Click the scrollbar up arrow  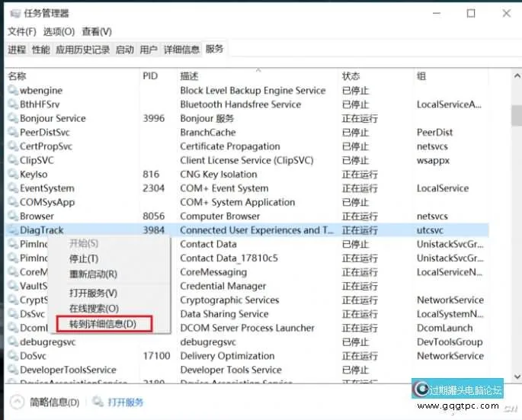click(517, 76)
